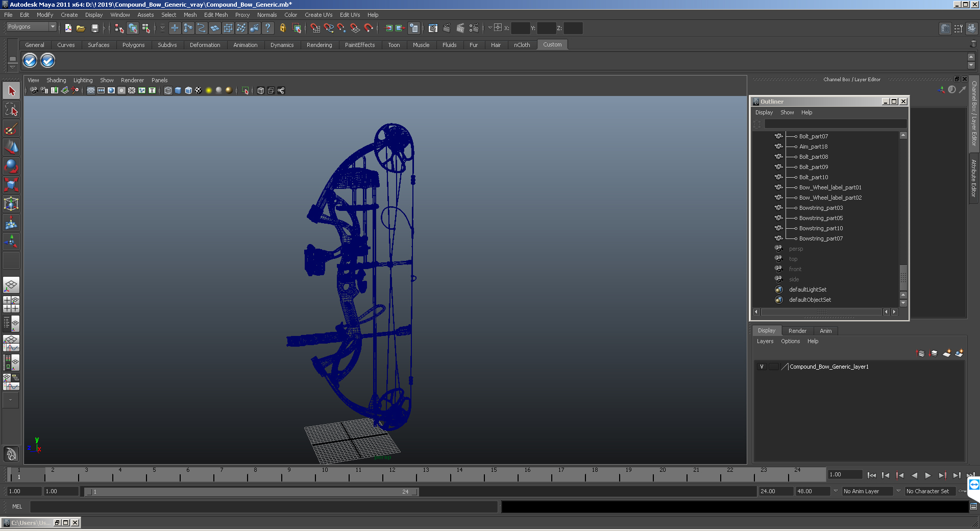Create a new layer icon

coord(947,353)
